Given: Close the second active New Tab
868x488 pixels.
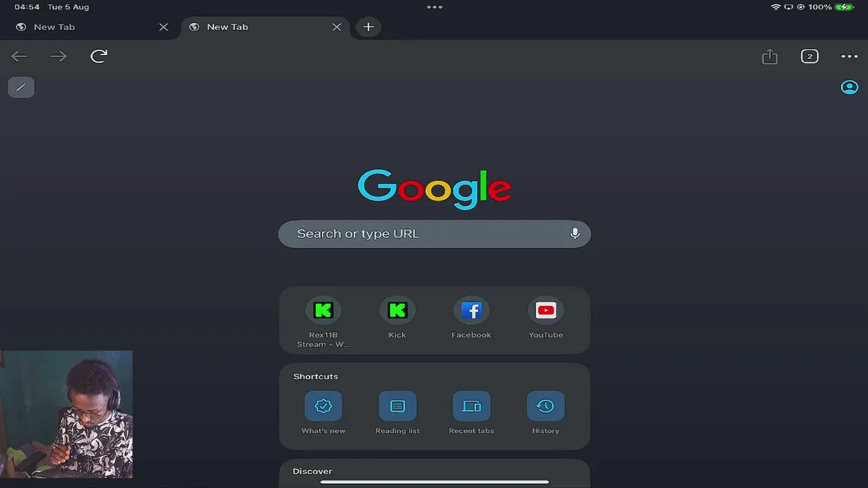Looking at the screenshot, I should (x=337, y=27).
